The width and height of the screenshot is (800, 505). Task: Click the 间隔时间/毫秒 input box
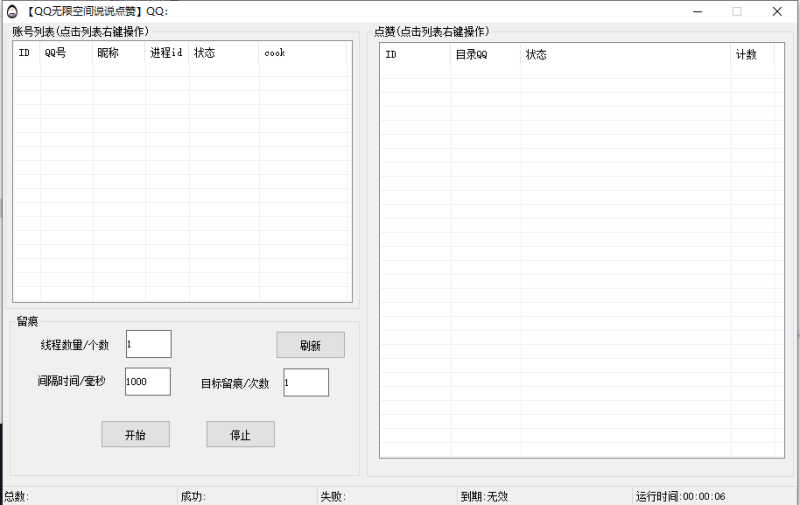(147, 381)
